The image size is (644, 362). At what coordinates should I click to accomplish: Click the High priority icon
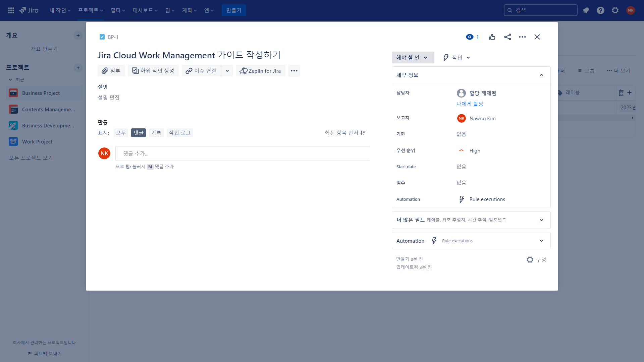[461, 150]
